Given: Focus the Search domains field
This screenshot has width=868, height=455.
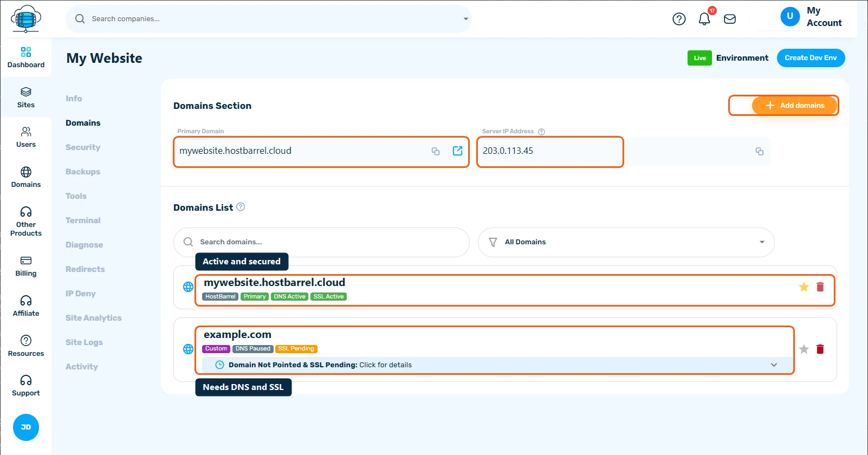Looking at the screenshot, I should tap(321, 242).
